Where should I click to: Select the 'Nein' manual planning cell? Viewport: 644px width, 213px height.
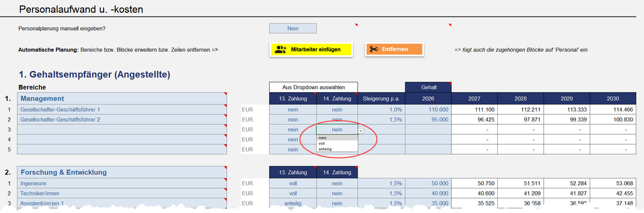293,28
